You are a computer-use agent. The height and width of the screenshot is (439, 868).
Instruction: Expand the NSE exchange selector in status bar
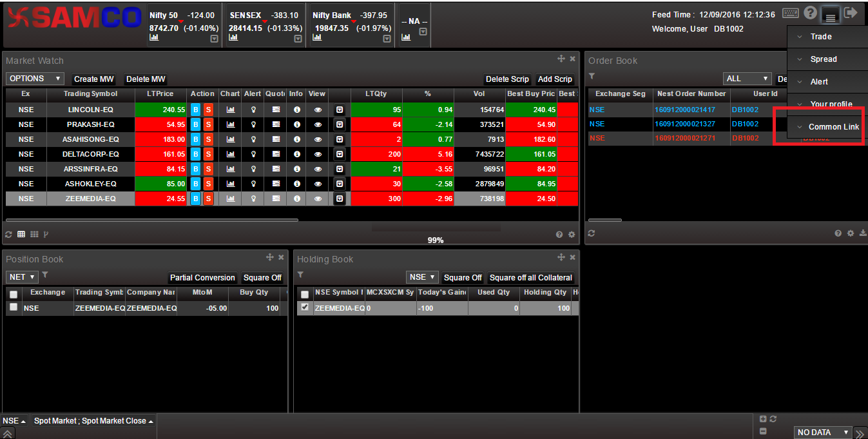click(14, 421)
